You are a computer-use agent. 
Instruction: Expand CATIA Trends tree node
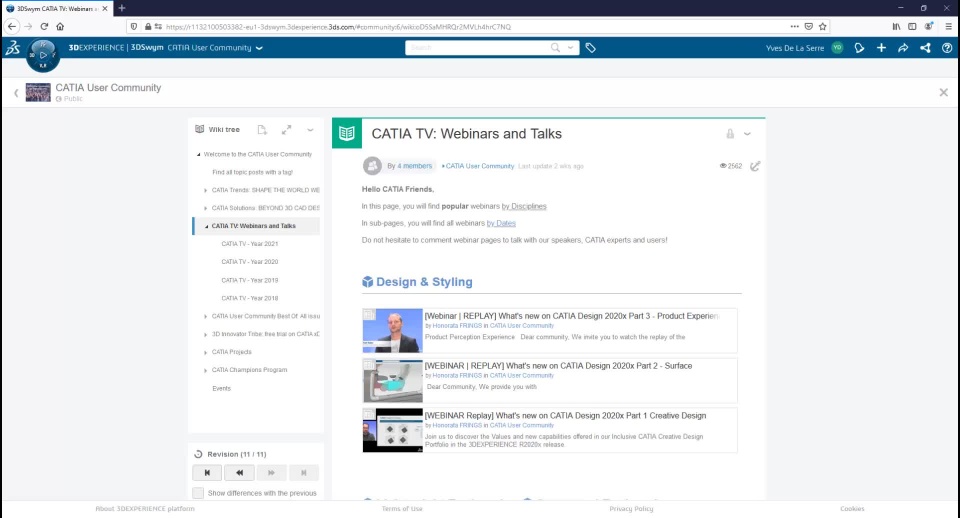206,190
